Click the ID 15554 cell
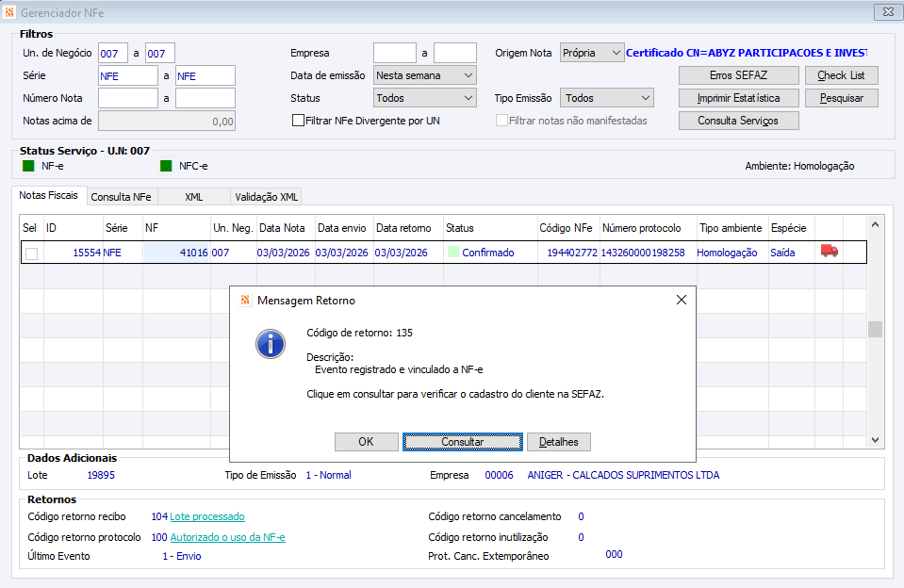The height and width of the screenshot is (588, 904). (74, 253)
